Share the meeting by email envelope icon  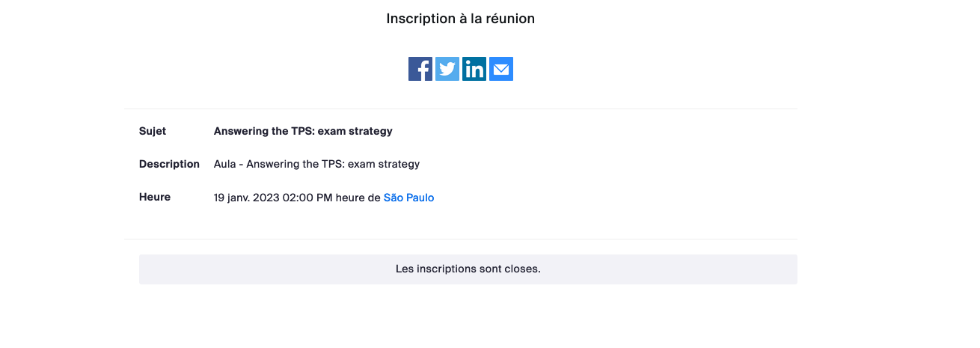click(x=501, y=69)
